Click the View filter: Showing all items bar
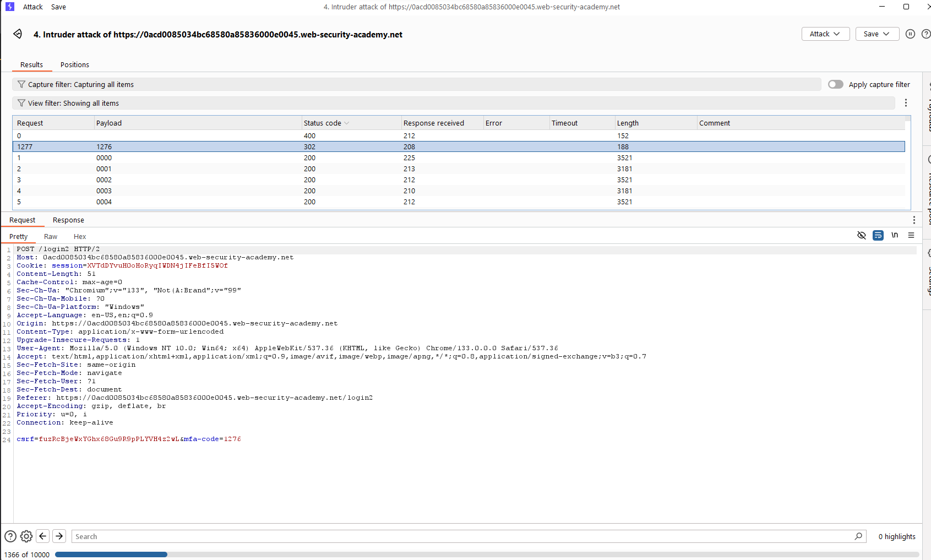The width and height of the screenshot is (931, 560). 454,103
